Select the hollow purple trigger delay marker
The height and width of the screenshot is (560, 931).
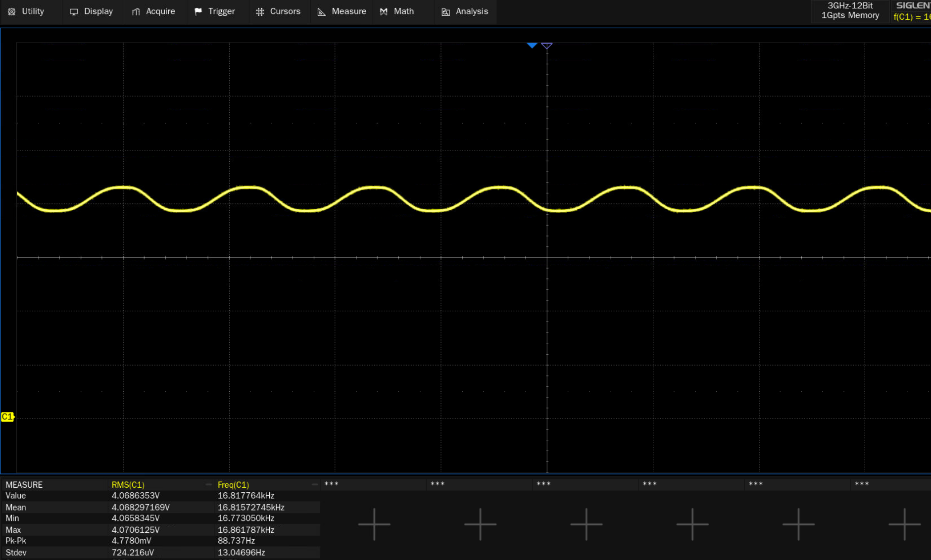tap(547, 46)
